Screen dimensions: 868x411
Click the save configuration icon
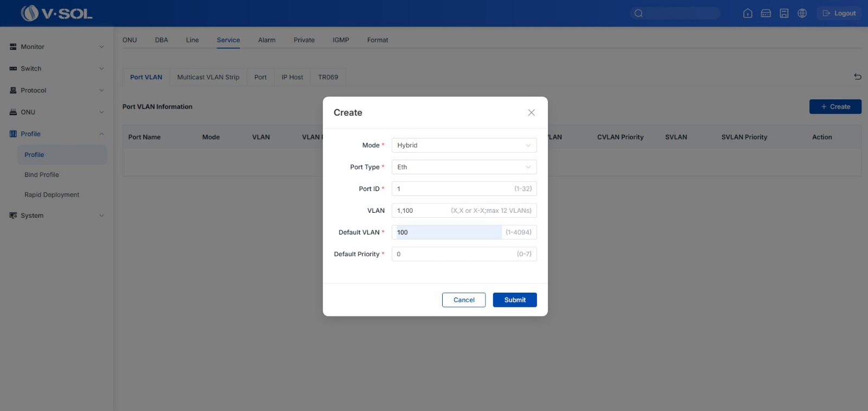pos(784,13)
